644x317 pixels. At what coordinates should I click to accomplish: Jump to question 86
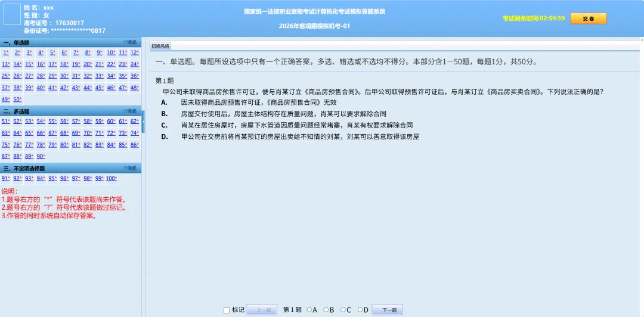point(135,145)
